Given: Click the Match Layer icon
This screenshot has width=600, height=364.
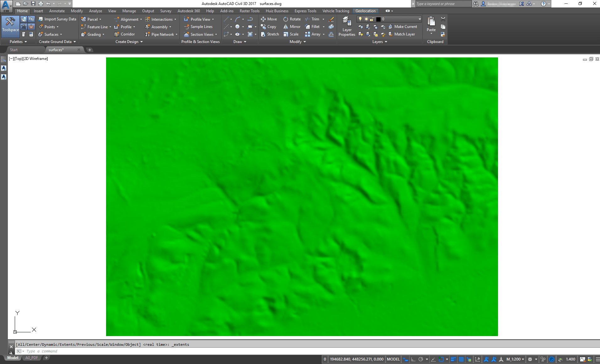Looking at the screenshot, I should (390, 34).
